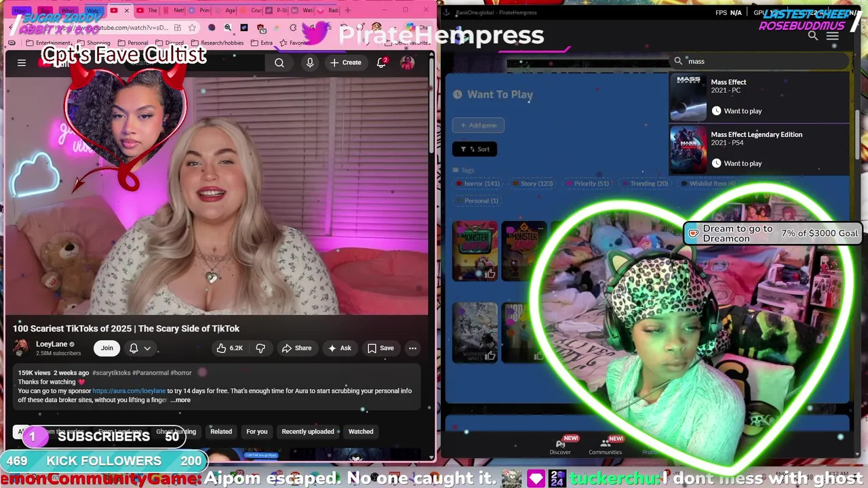Click the YouTube video player
This screenshot has width=868, height=488.
pos(217,197)
